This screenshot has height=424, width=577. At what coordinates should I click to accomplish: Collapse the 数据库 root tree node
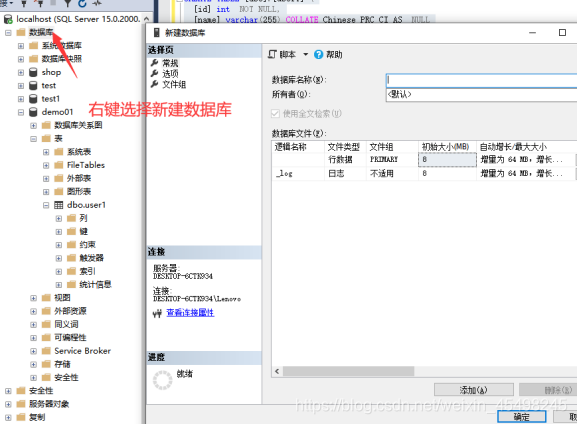coord(8,32)
